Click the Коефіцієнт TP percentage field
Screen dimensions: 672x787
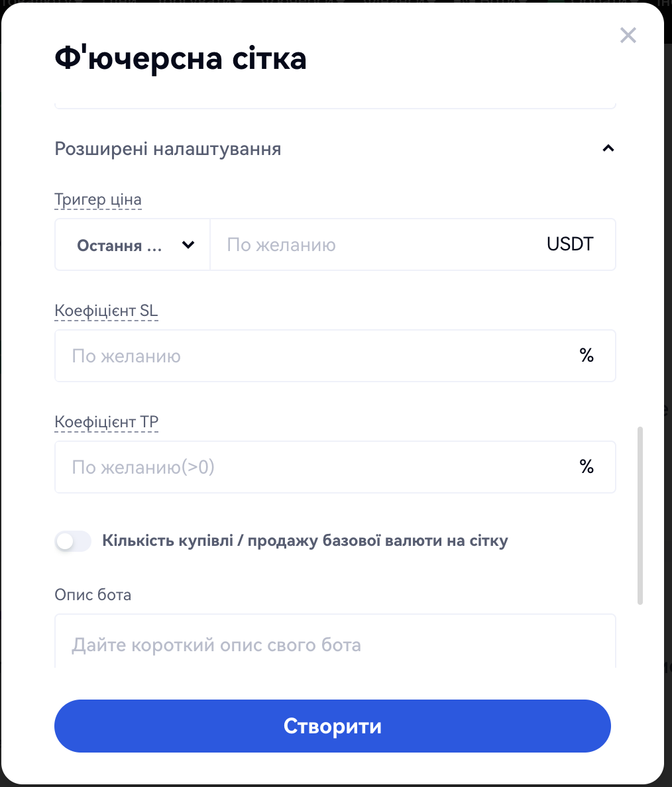click(x=318, y=468)
